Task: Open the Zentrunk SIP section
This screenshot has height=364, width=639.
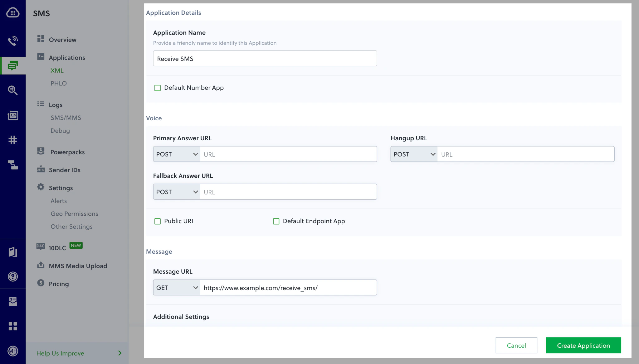Action: coord(13,115)
